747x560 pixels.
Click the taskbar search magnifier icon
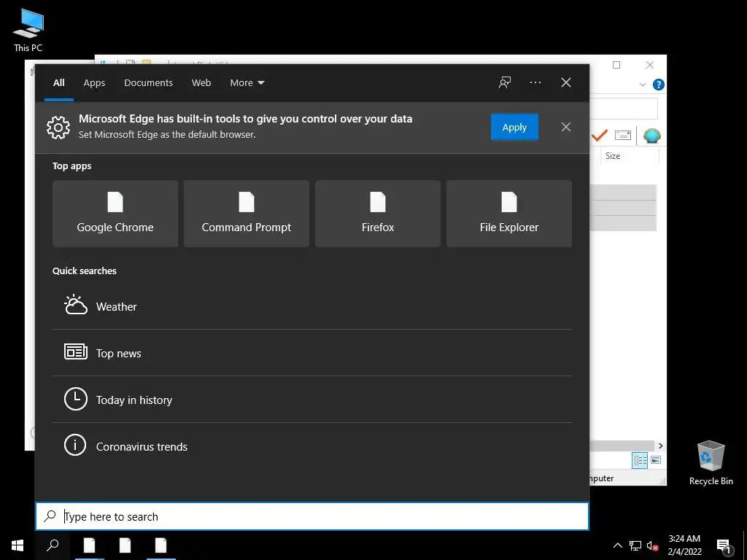tap(53, 545)
